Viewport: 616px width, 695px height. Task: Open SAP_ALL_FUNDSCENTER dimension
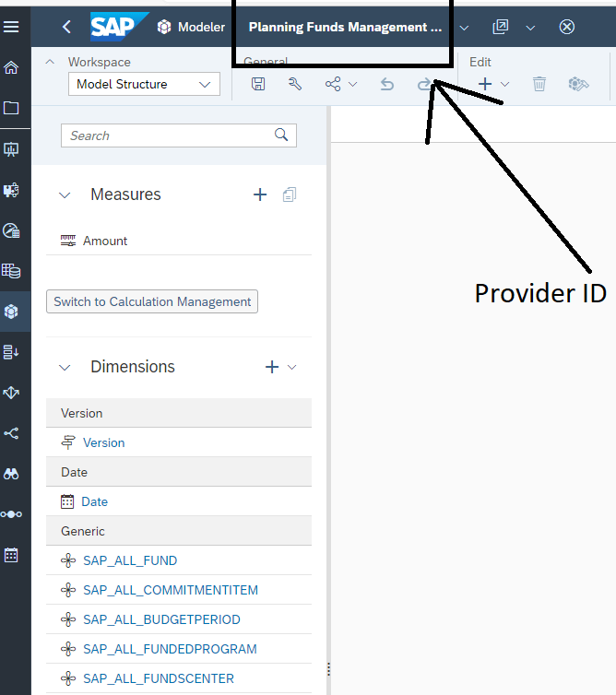click(159, 678)
